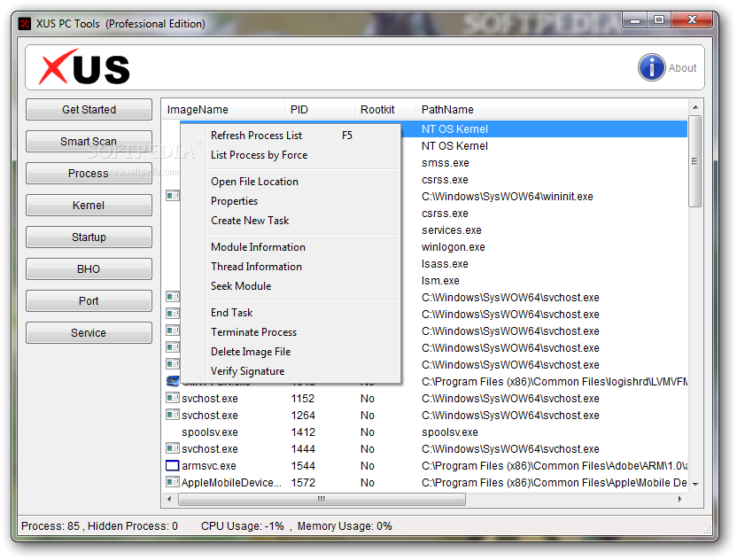Select Thread Information
737x560 pixels.
click(x=291, y=267)
